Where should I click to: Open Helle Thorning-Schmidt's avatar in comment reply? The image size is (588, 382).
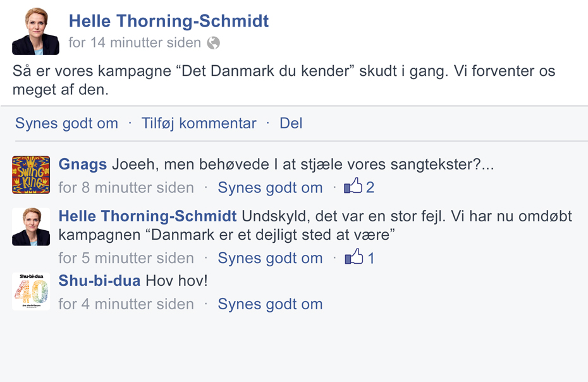pos(31,226)
